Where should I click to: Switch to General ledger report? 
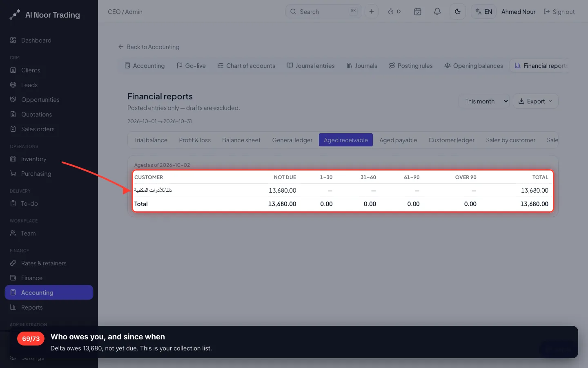(292, 140)
